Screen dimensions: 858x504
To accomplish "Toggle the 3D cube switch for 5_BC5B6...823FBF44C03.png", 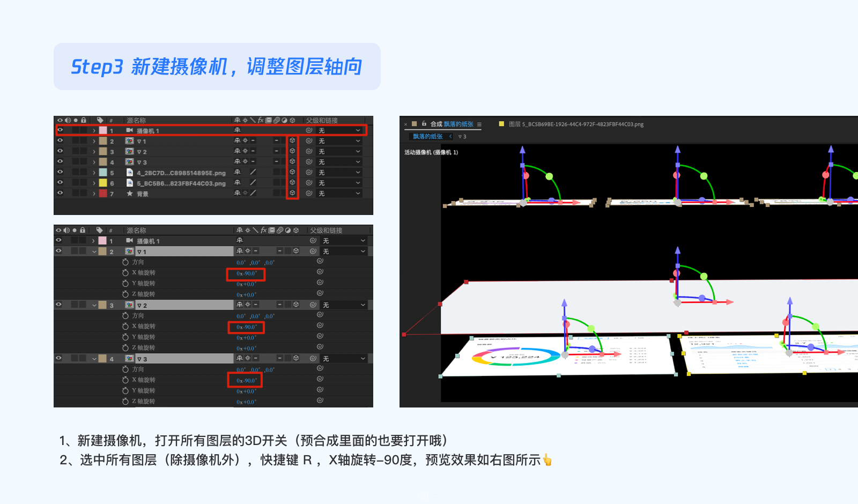I will click(292, 182).
